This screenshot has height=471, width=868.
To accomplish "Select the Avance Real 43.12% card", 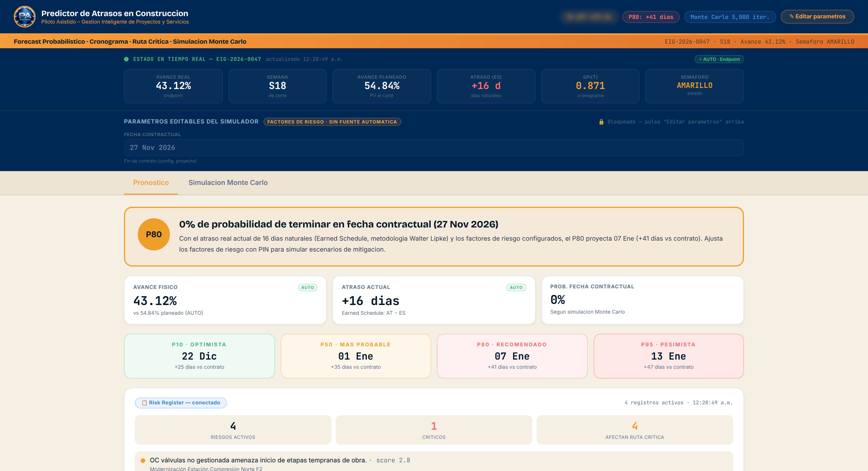I will click(173, 86).
